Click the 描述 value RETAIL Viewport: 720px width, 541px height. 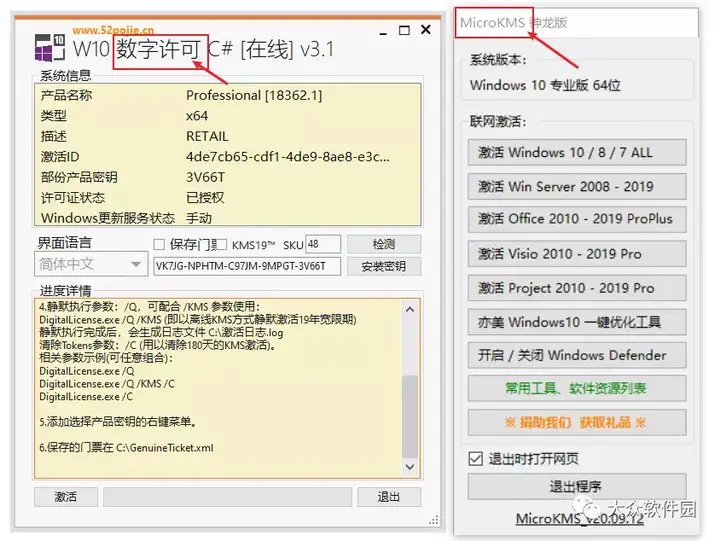click(207, 136)
